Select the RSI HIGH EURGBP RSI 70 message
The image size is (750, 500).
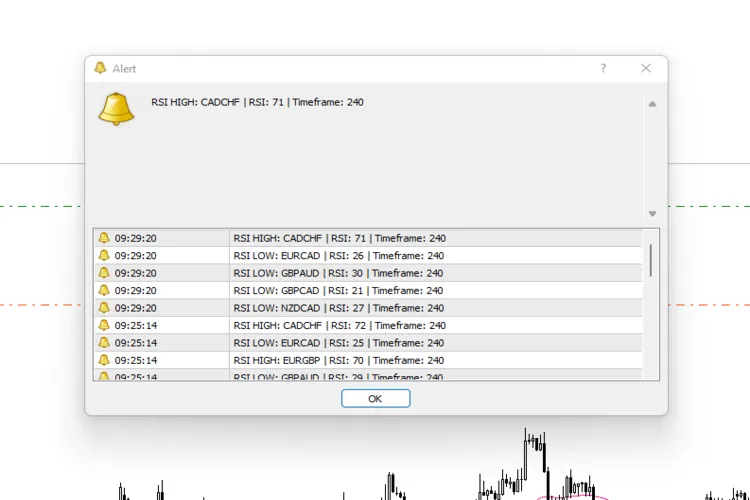point(339,360)
